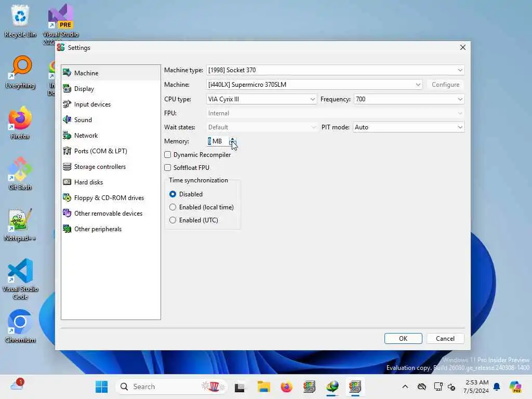Select the Storage controllers icon
532x399 pixels.
(x=67, y=167)
